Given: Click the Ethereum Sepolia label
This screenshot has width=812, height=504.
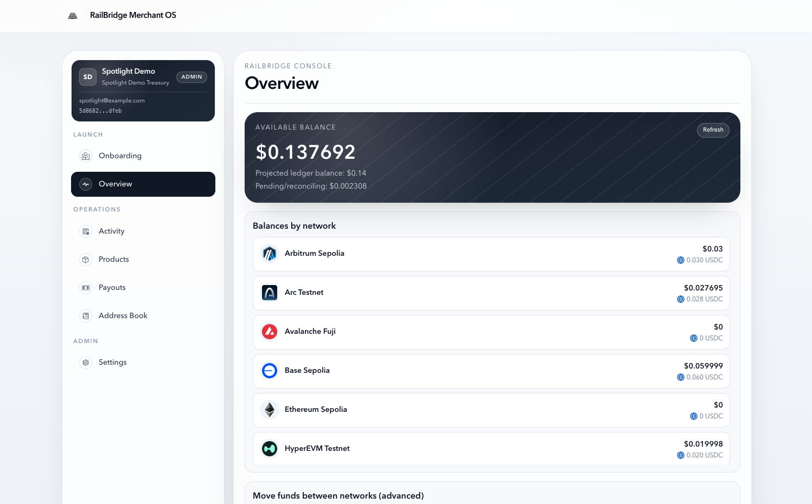Looking at the screenshot, I should pyautogui.click(x=316, y=410).
